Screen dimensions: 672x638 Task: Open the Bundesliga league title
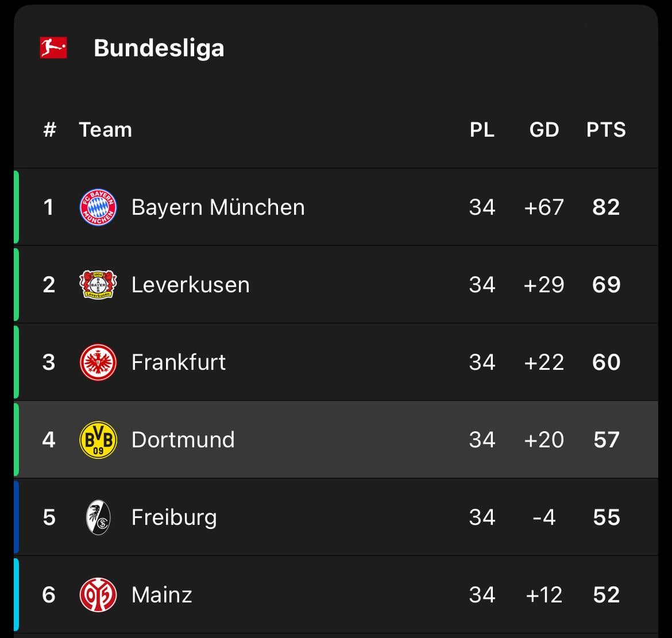click(159, 48)
